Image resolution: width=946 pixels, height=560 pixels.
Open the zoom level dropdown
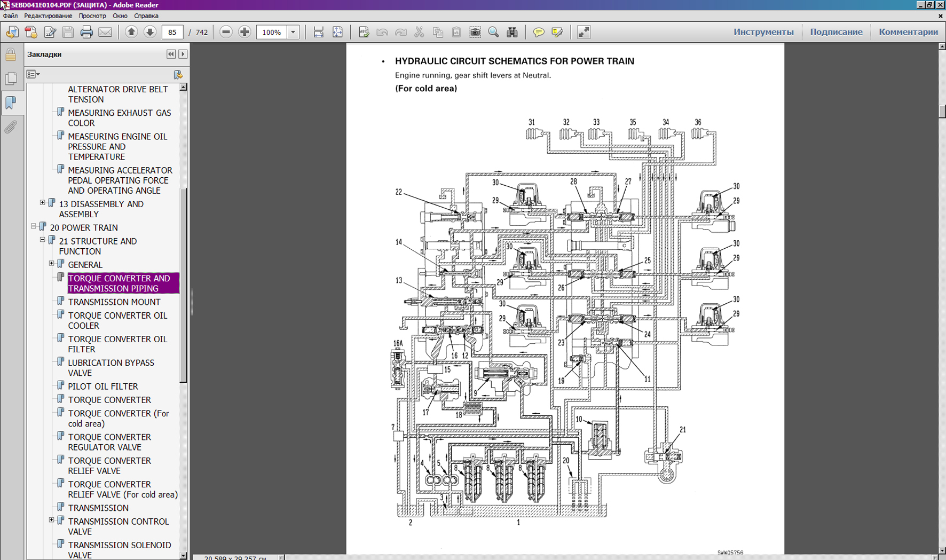pyautogui.click(x=293, y=32)
